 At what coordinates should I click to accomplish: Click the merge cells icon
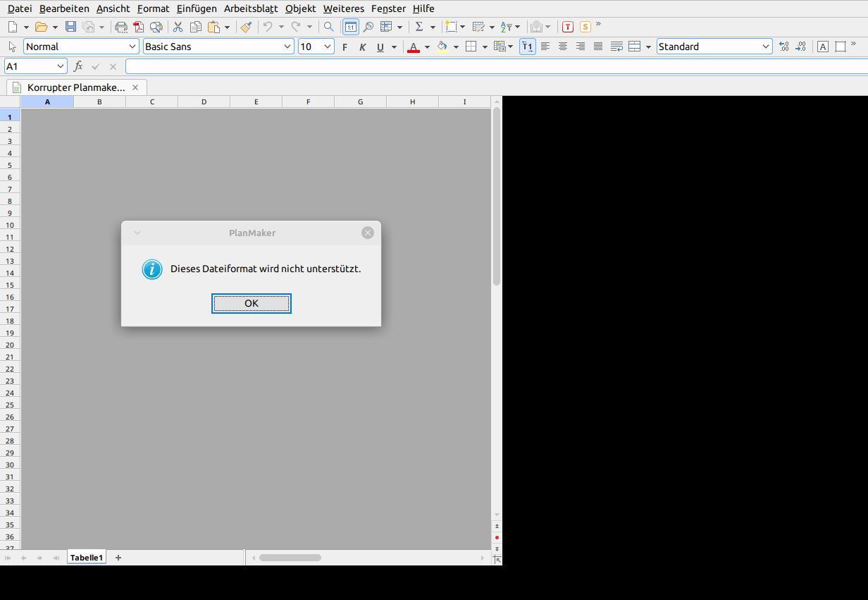(634, 47)
